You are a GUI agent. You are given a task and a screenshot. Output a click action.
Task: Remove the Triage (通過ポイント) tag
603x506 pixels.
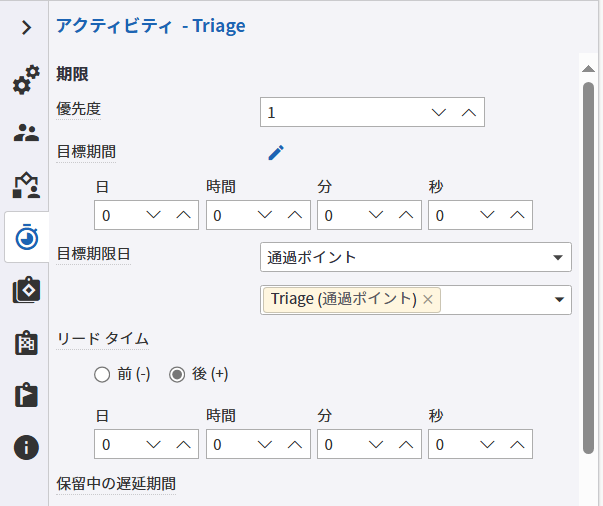coord(428,299)
